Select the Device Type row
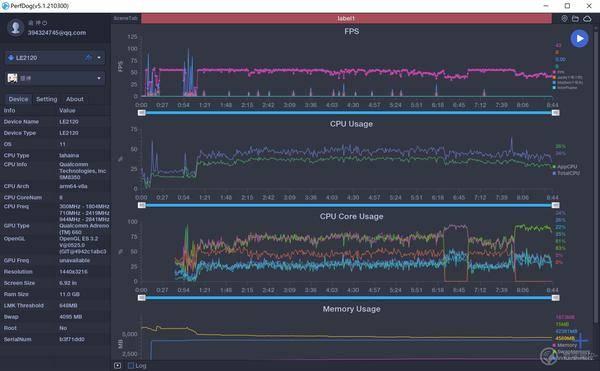 coord(55,133)
